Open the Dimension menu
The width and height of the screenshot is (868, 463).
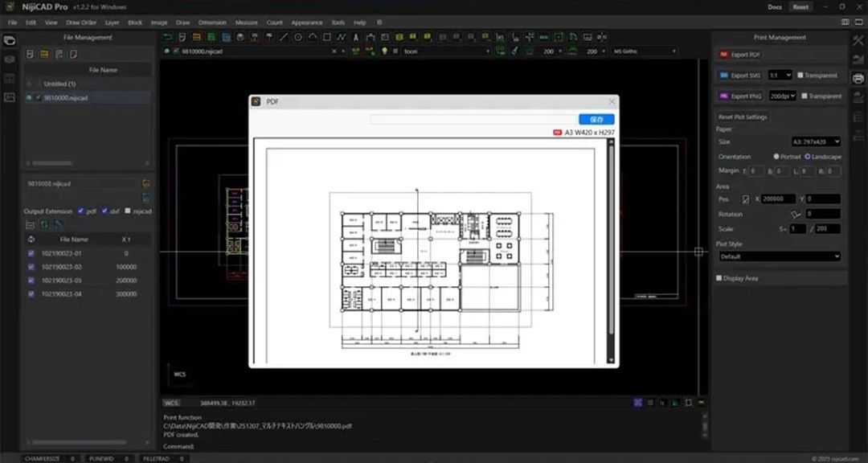212,23
